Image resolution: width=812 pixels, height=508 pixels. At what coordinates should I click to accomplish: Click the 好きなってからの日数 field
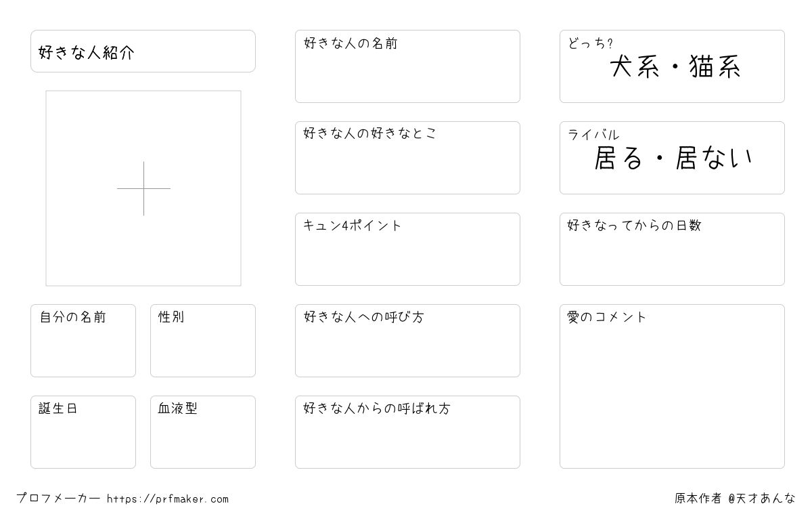point(672,249)
